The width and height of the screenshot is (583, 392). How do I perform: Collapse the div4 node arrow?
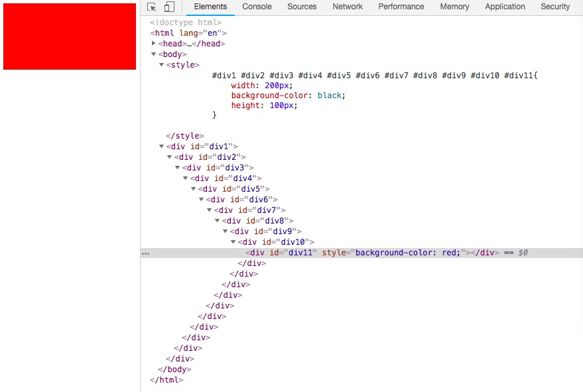pyautogui.click(x=186, y=178)
